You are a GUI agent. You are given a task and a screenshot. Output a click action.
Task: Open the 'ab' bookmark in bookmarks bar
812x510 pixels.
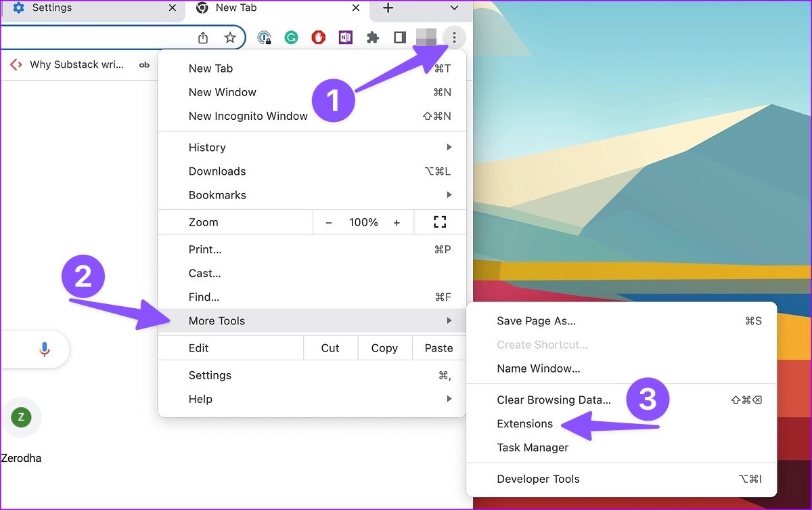pos(144,65)
